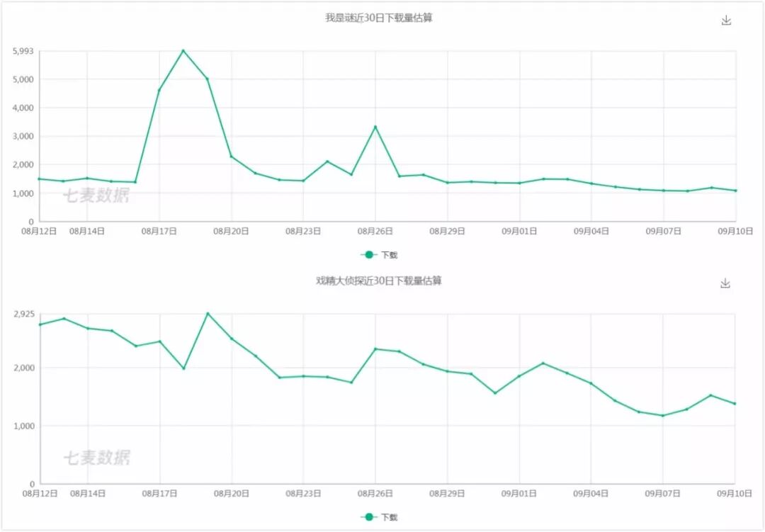Image resolution: width=765 pixels, height=532 pixels.
Task: Select 08月26日 spike point in top chart
Action: (375, 127)
